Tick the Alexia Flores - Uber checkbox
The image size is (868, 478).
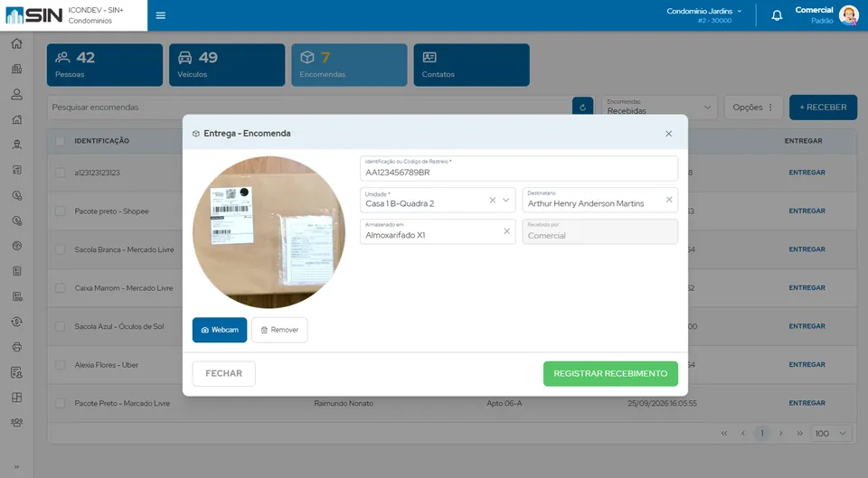60,365
